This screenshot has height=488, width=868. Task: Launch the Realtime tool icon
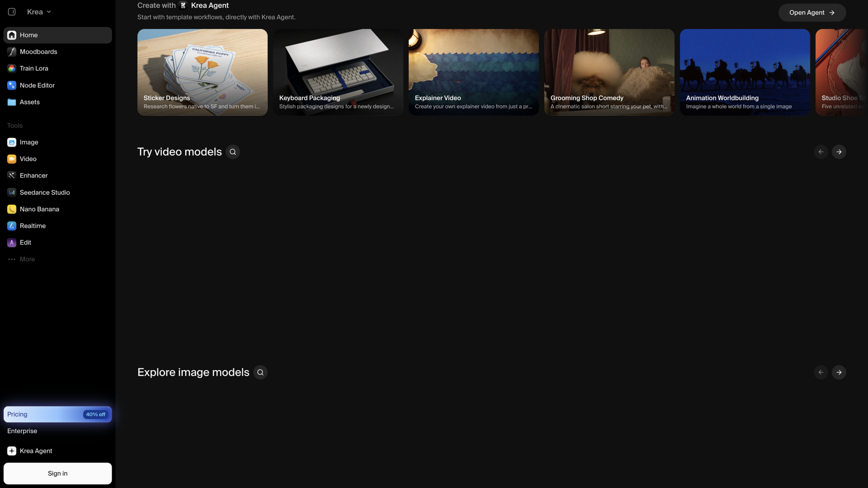click(12, 226)
